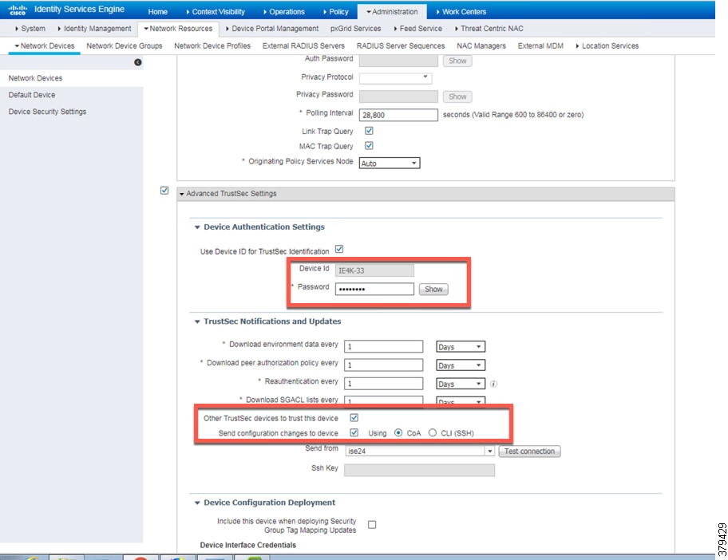The width and height of the screenshot is (728, 560).
Task: Click the Reauthentication every value field
Action: pyautogui.click(x=383, y=384)
